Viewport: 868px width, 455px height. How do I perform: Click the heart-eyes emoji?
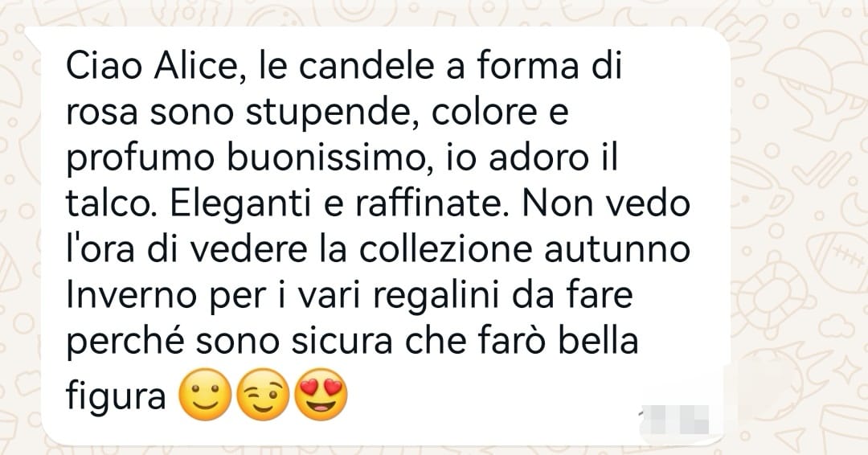coord(321,394)
